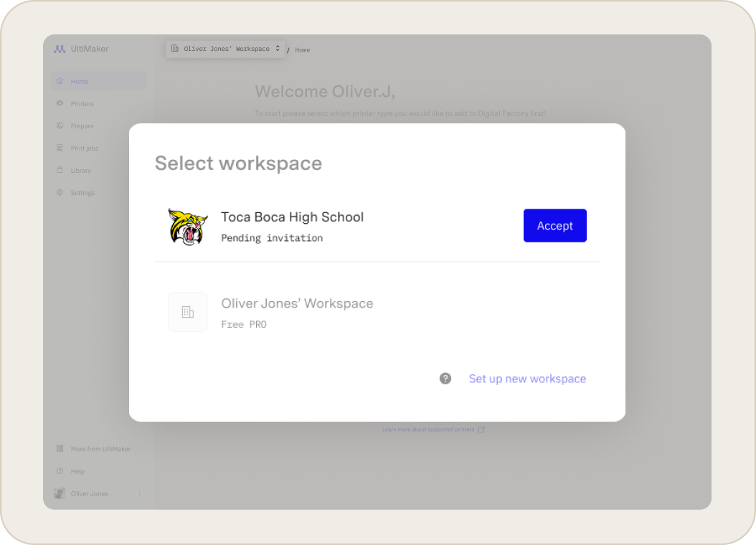The height and width of the screenshot is (545, 756).
Task: Click the UltiMaker logo icon
Action: tap(60, 49)
